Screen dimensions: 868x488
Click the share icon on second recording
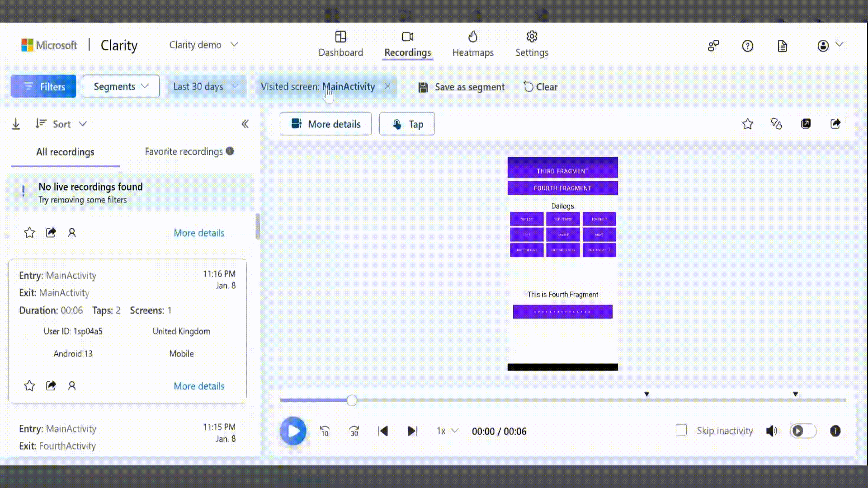pos(51,386)
